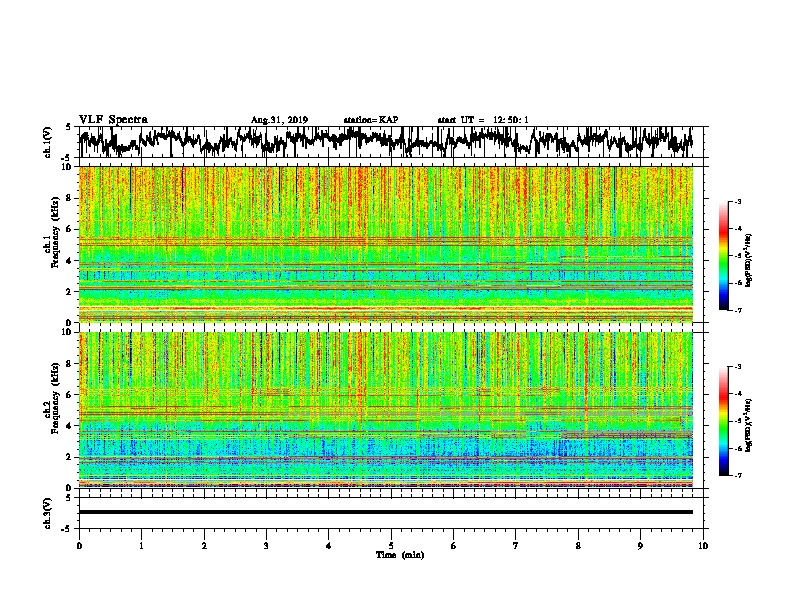The height and width of the screenshot is (612, 792).
Task: Select the ch.1 voltage waveform trace
Action: (x=386, y=142)
